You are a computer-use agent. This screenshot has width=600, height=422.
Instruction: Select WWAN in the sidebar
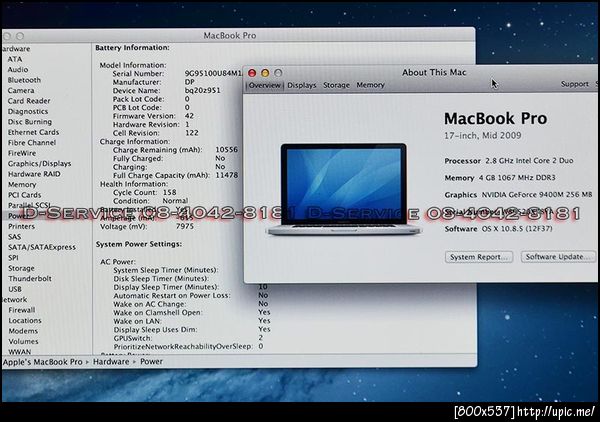(20, 352)
